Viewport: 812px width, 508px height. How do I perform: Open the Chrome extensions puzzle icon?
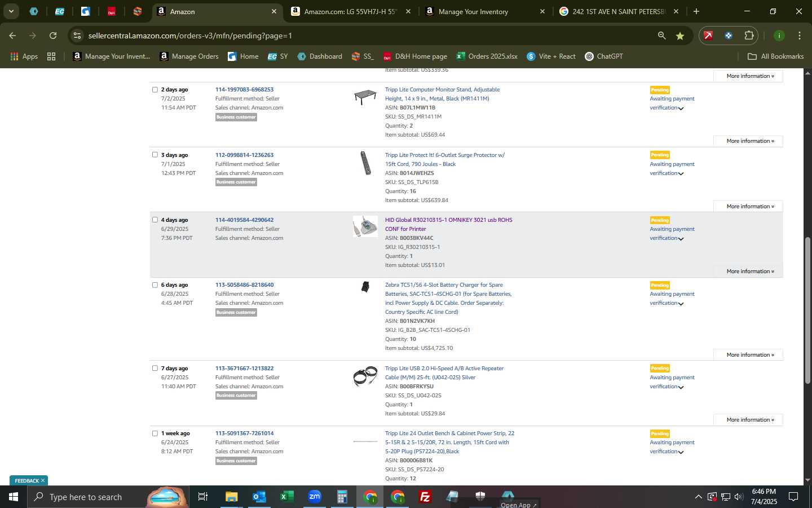click(749, 36)
